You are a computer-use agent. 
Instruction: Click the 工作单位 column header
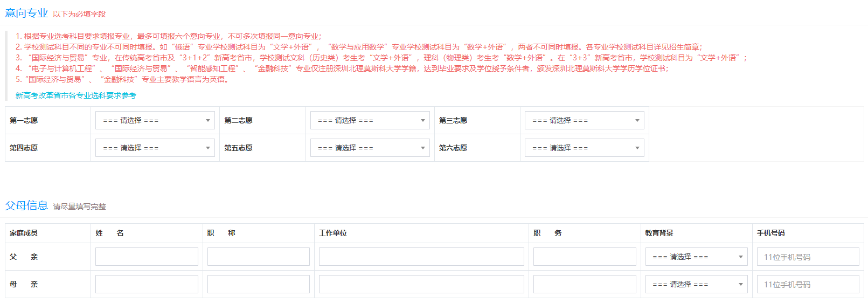[333, 233]
